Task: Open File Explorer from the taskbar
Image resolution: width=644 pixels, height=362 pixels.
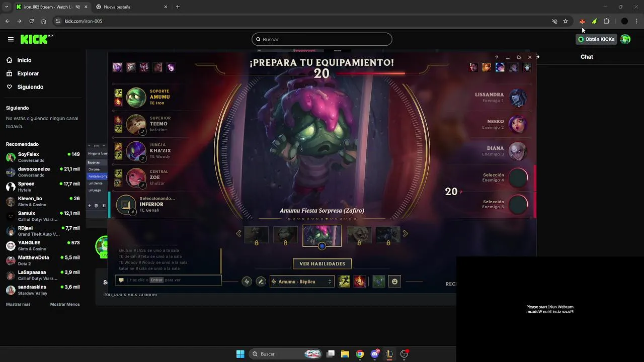Action: [x=345, y=354]
